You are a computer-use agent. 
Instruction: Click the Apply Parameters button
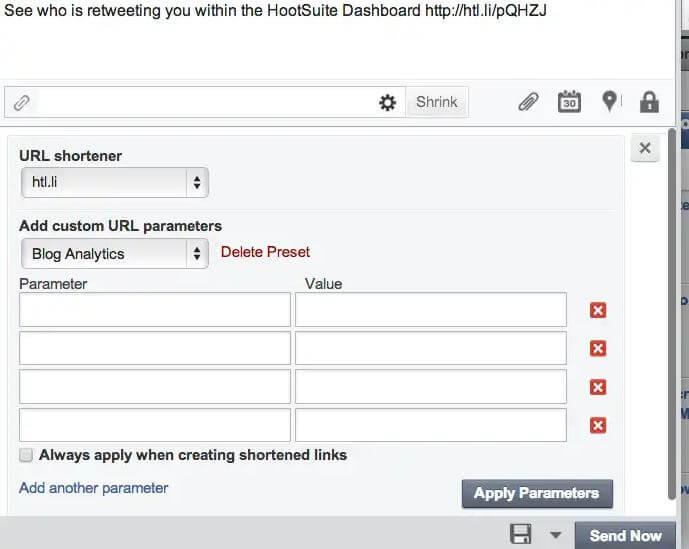point(536,493)
